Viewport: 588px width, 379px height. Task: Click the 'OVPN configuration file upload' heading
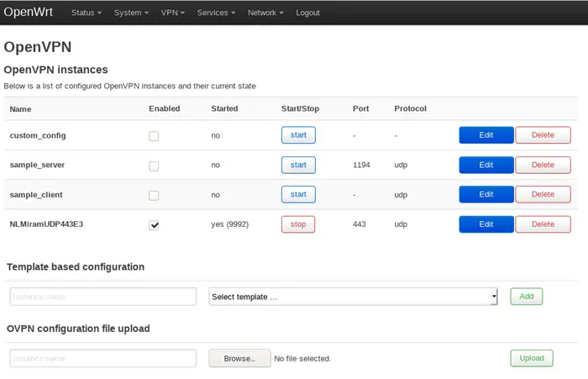[x=78, y=329]
